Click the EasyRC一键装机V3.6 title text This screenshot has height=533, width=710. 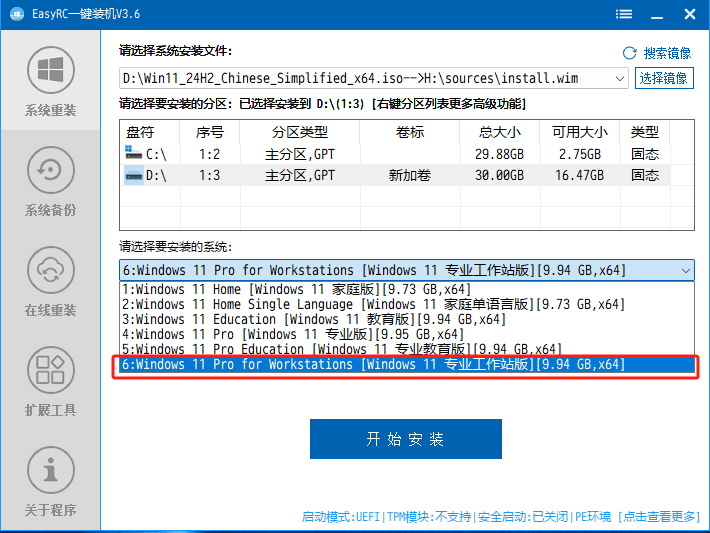click(x=86, y=14)
